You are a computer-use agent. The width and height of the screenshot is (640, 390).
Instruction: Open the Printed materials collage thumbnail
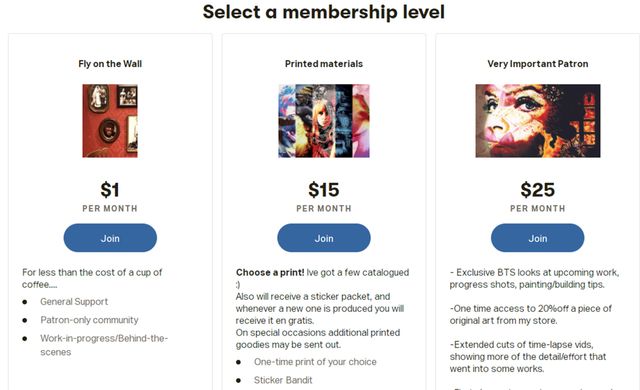pos(324,121)
